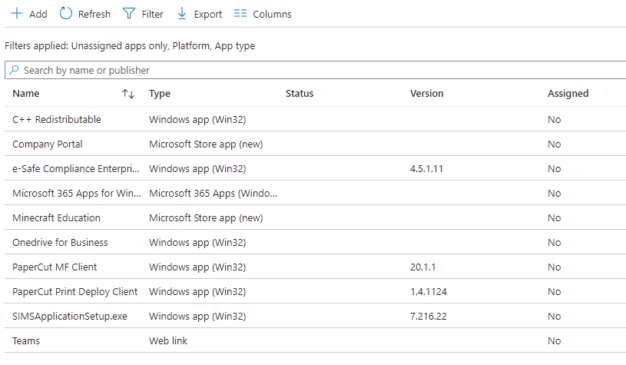626x365 pixels.
Task: Open the Minecraft Education app
Action: coord(56,218)
